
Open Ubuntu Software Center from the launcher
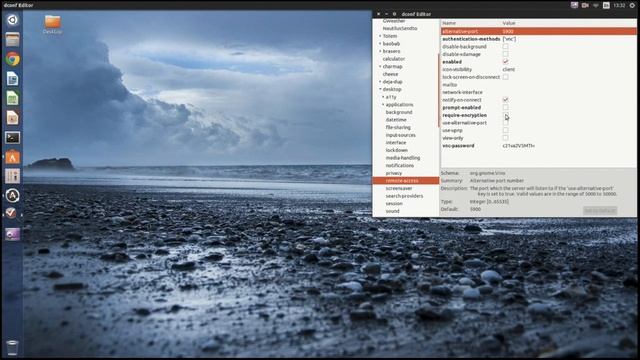coord(12,157)
